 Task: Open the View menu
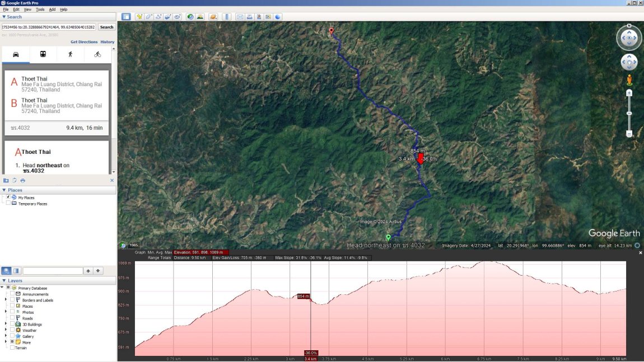click(26, 9)
